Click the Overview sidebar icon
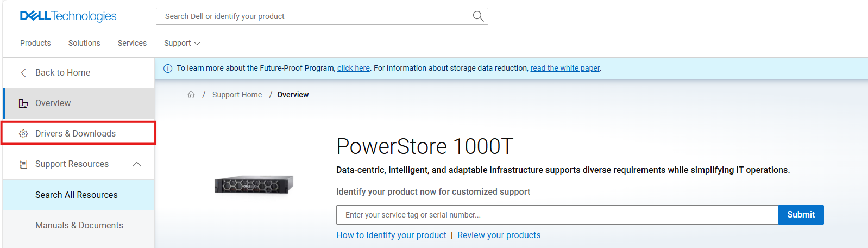The height and width of the screenshot is (248, 868). tap(23, 103)
